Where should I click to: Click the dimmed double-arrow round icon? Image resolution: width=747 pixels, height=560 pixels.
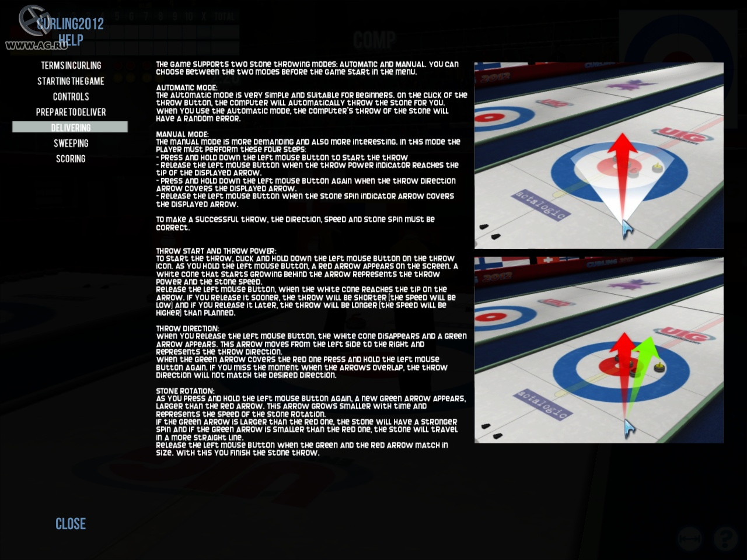690,538
